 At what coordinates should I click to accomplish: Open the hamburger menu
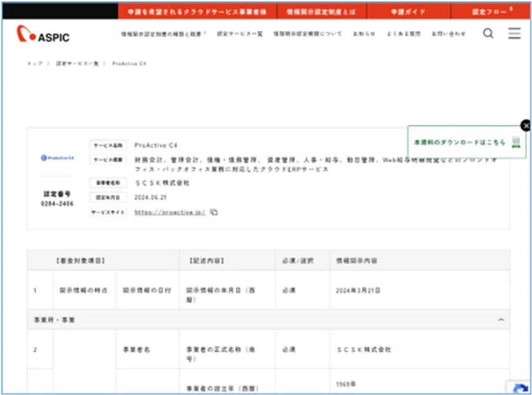pos(514,34)
